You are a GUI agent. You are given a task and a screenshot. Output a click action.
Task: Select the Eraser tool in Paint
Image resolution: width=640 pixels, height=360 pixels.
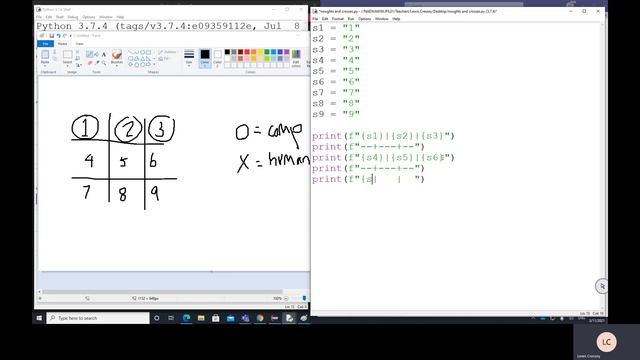pyautogui.click(x=89, y=63)
